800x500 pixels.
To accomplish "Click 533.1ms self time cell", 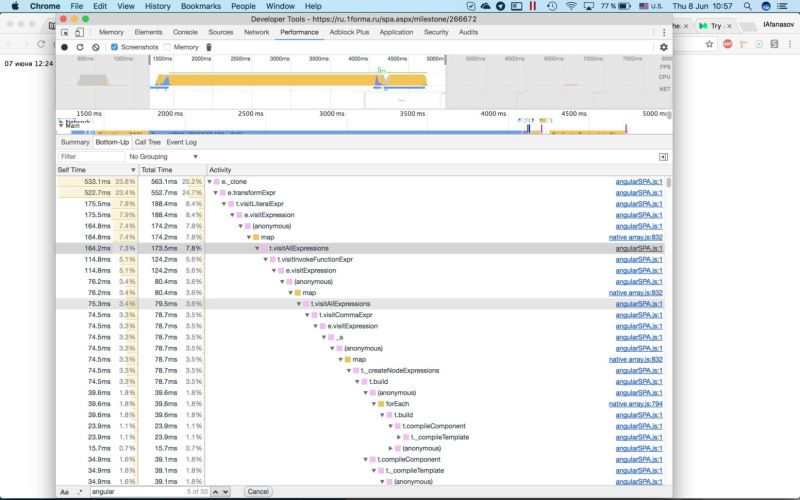I will point(97,182).
